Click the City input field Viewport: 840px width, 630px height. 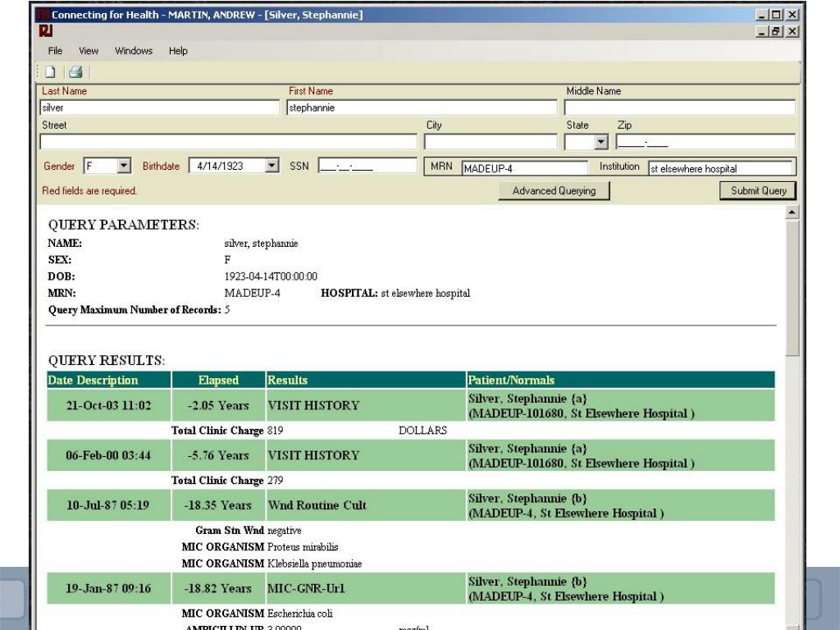(491, 142)
